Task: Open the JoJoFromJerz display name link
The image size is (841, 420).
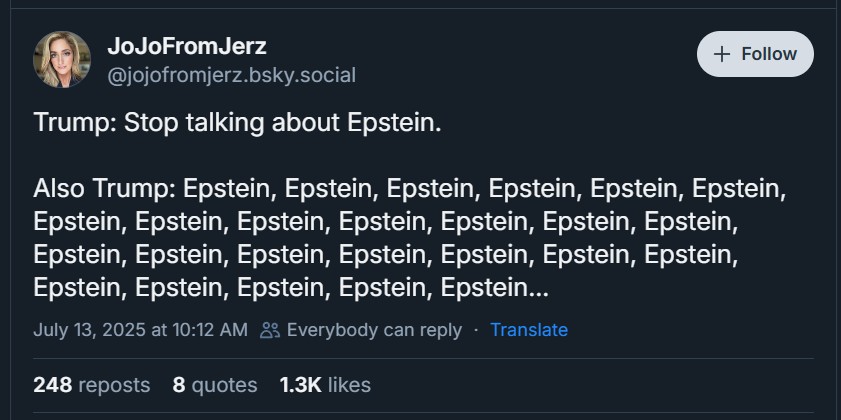Action: point(186,46)
